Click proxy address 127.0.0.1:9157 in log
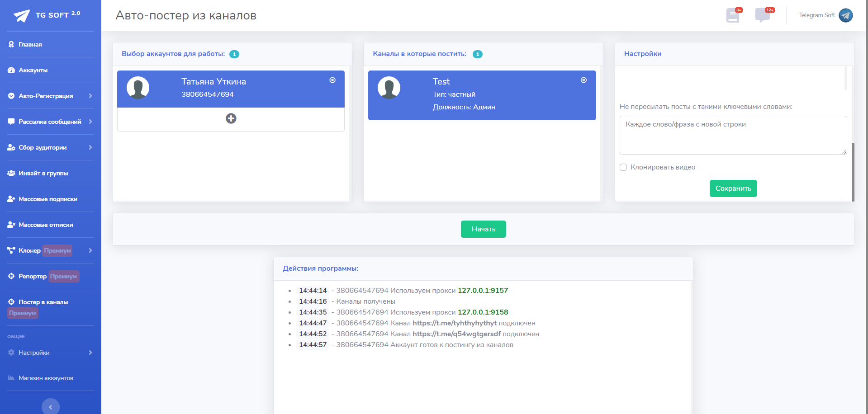Viewport: 868px width, 414px height. point(483,291)
